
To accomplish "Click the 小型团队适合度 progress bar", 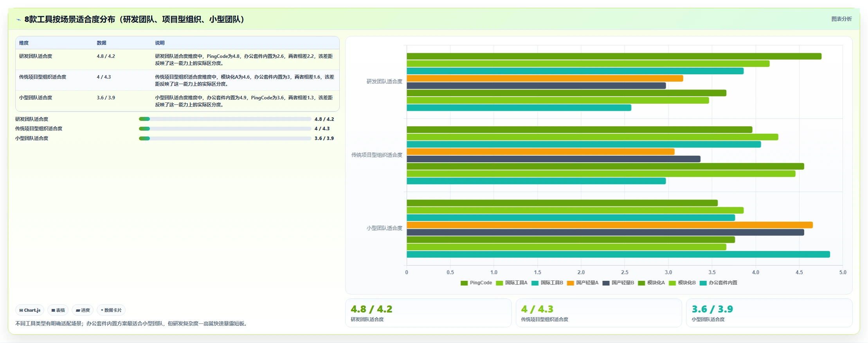I will click(225, 138).
